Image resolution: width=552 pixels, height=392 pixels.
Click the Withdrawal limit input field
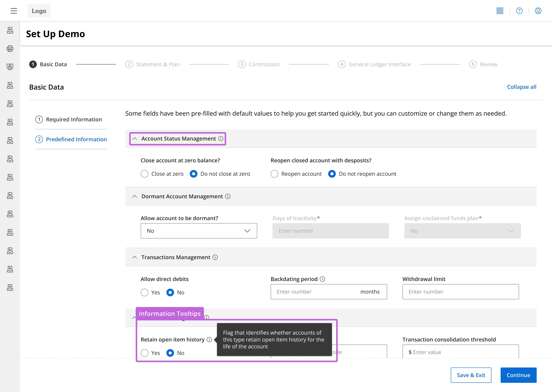460,292
